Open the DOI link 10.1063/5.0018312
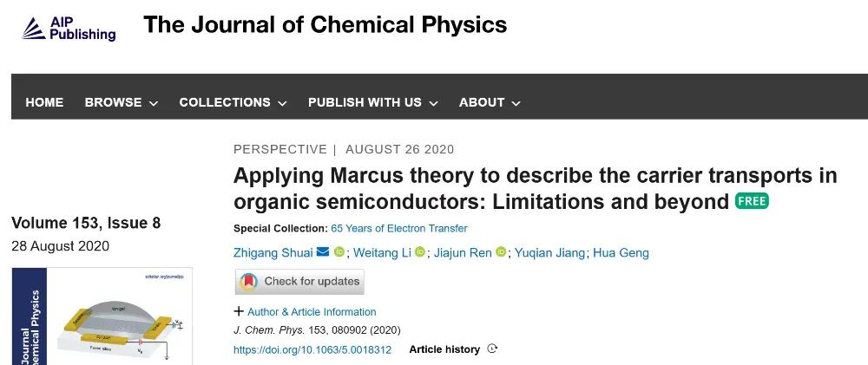 [312, 349]
